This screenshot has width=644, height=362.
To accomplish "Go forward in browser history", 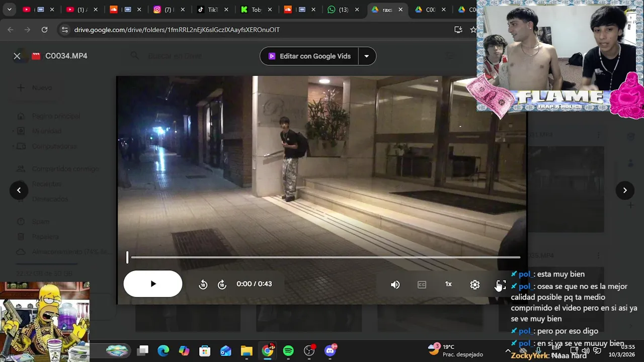I will pos(27,30).
